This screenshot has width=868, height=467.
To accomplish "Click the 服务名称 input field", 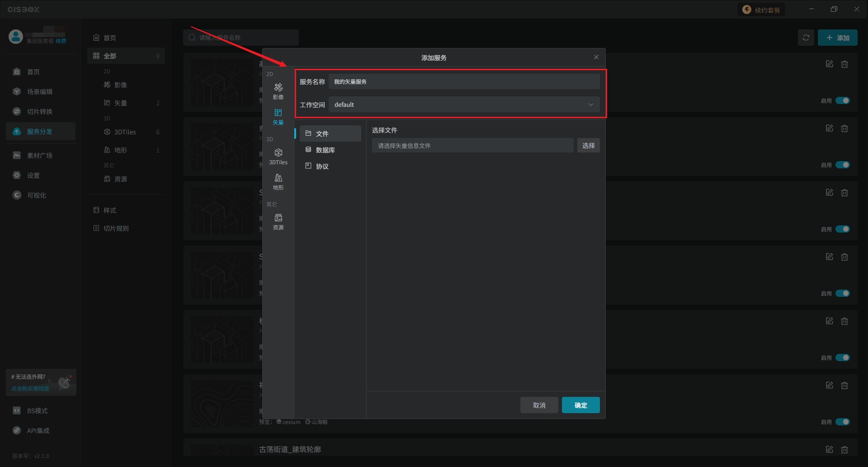I will (464, 82).
